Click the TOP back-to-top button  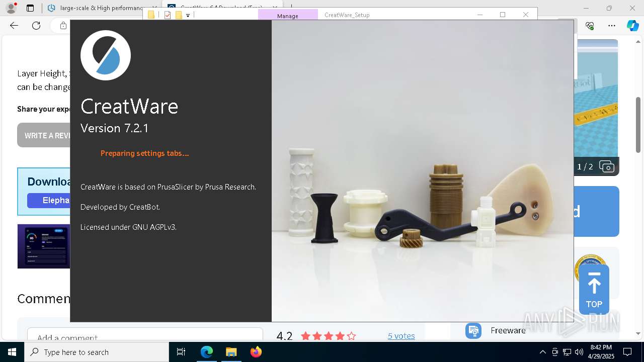click(x=594, y=289)
